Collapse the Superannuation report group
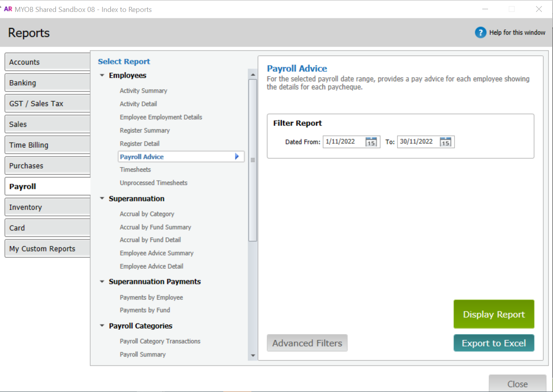The width and height of the screenshot is (553, 392). coord(102,198)
